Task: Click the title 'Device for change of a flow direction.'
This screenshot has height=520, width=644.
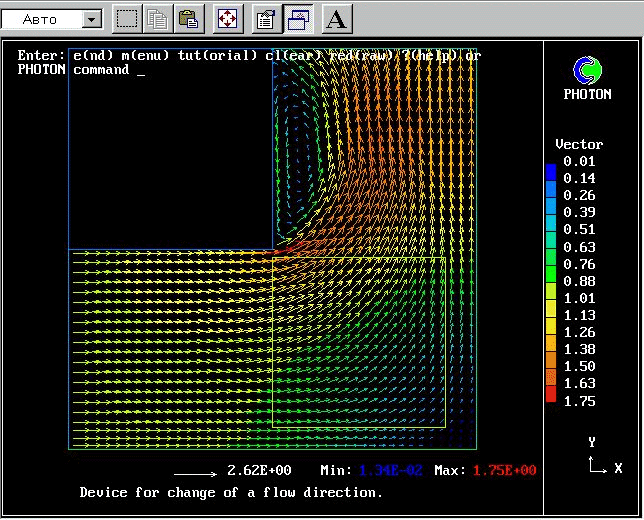Action: pos(231,492)
